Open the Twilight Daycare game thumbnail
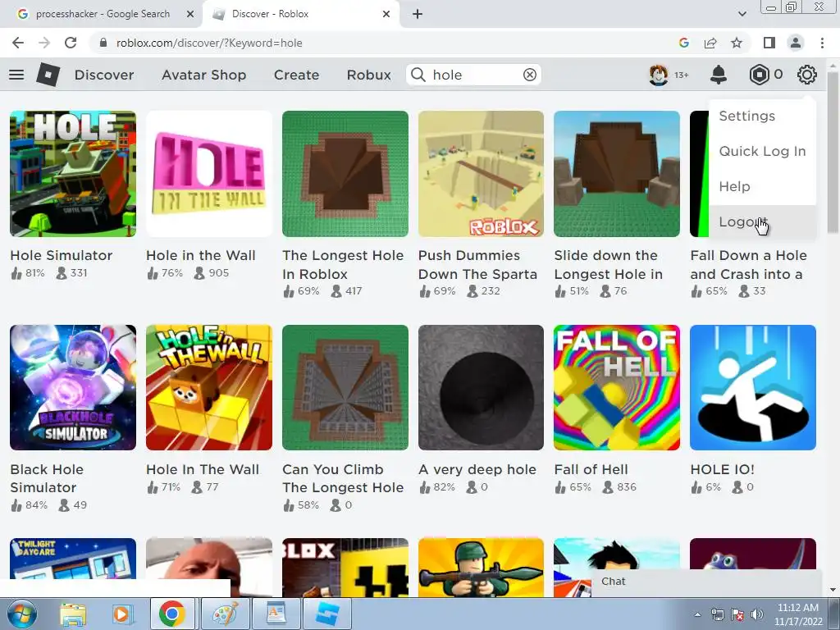Viewport: 840px width, 630px height. tap(73, 559)
